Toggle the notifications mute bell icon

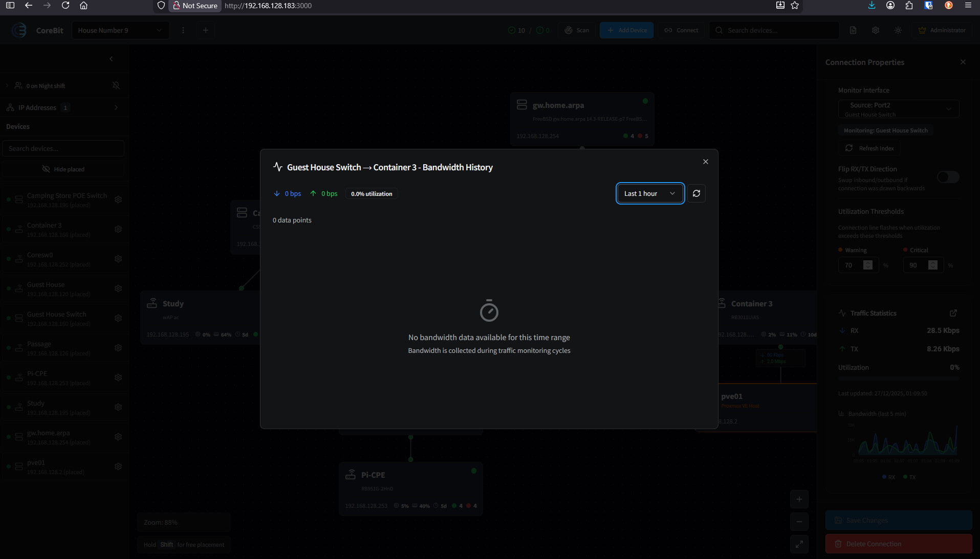pyautogui.click(x=116, y=85)
